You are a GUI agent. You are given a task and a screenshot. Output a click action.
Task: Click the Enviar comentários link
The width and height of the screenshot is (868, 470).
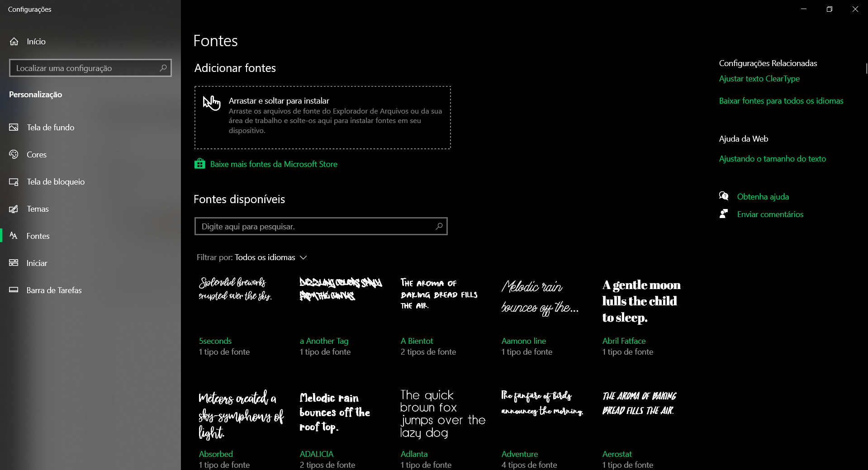(x=770, y=214)
